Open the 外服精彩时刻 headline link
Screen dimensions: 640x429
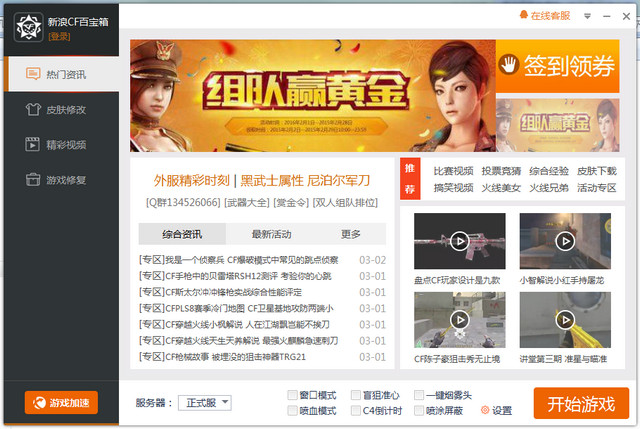click(x=191, y=180)
